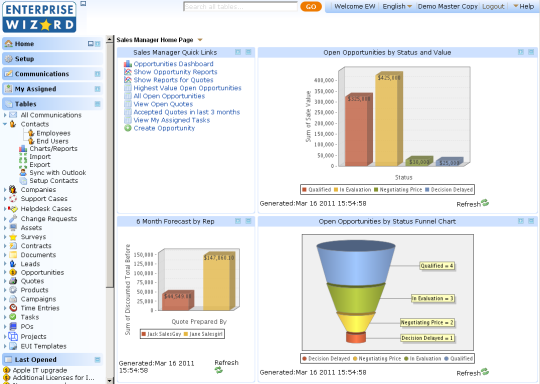Collapse the Contacts tree node
Viewport: 540px width, 384px height.
point(5,124)
